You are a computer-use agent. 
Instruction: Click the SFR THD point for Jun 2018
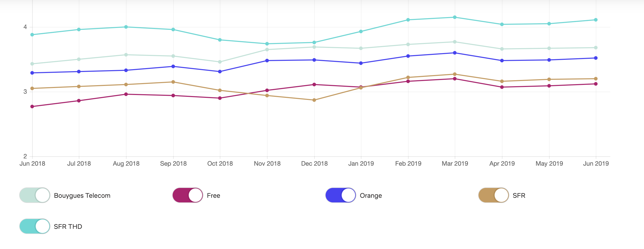[32, 35]
